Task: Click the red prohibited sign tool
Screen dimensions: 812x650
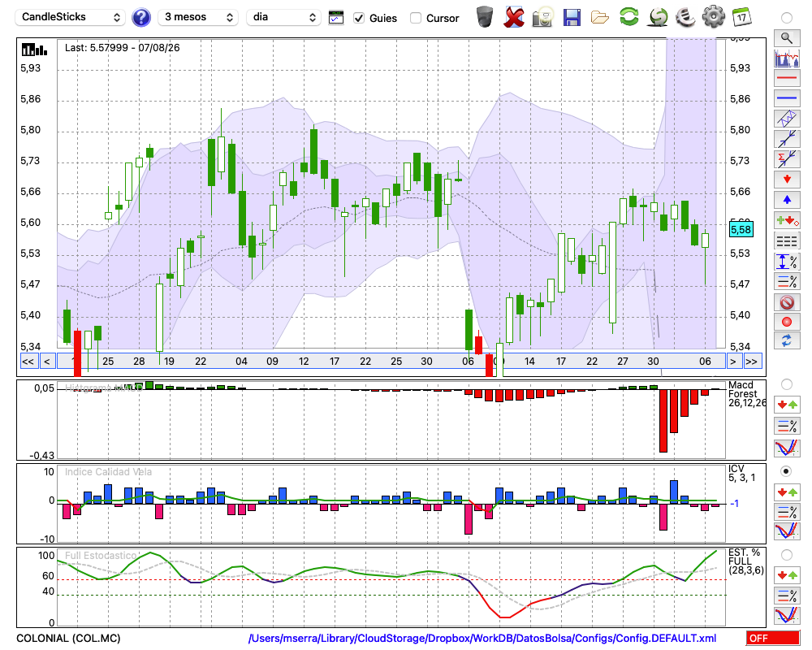Action: pyautogui.click(x=787, y=302)
